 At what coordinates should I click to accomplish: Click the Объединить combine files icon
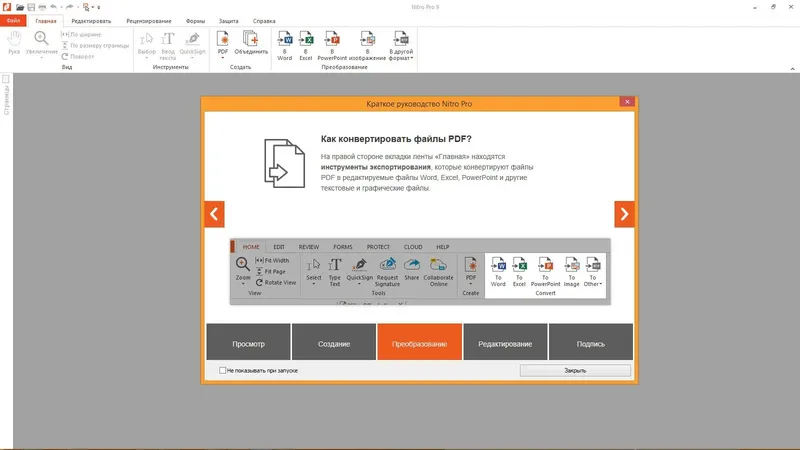251,42
